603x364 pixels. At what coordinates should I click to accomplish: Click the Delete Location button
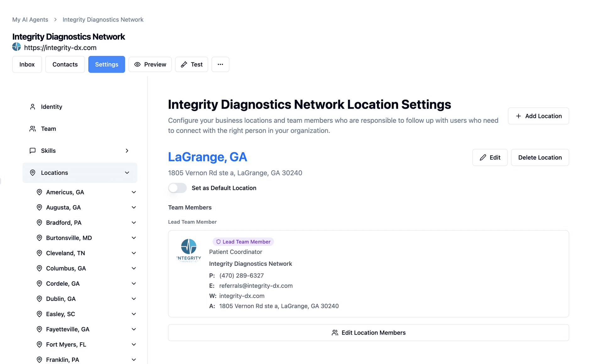pyautogui.click(x=540, y=158)
